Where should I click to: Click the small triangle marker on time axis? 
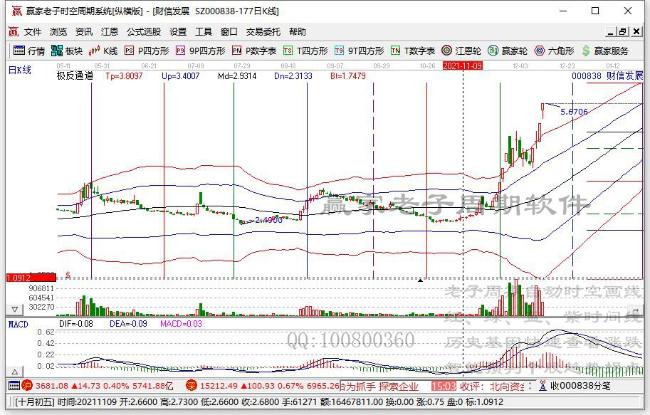420,280
